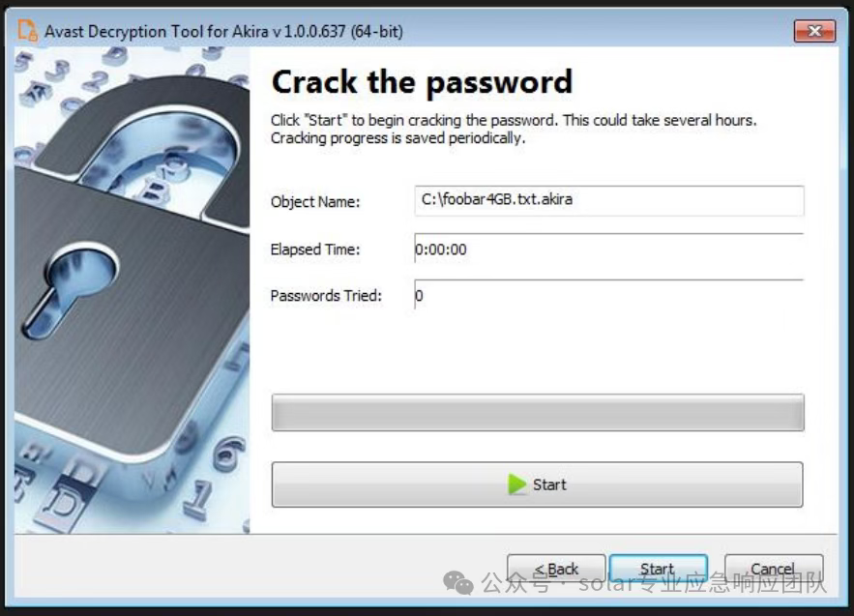Click the Avast decryptor icon in title bar

point(27,30)
